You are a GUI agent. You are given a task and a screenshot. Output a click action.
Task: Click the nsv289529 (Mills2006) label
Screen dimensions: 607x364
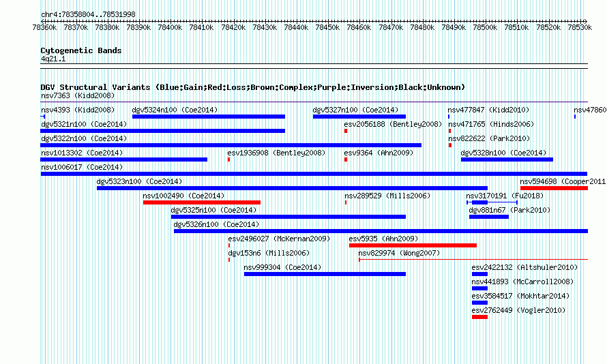click(x=387, y=196)
